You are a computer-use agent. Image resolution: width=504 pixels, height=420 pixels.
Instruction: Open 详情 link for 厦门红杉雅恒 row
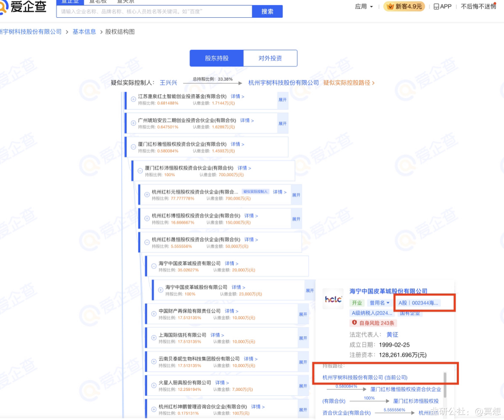pyautogui.click(x=237, y=144)
